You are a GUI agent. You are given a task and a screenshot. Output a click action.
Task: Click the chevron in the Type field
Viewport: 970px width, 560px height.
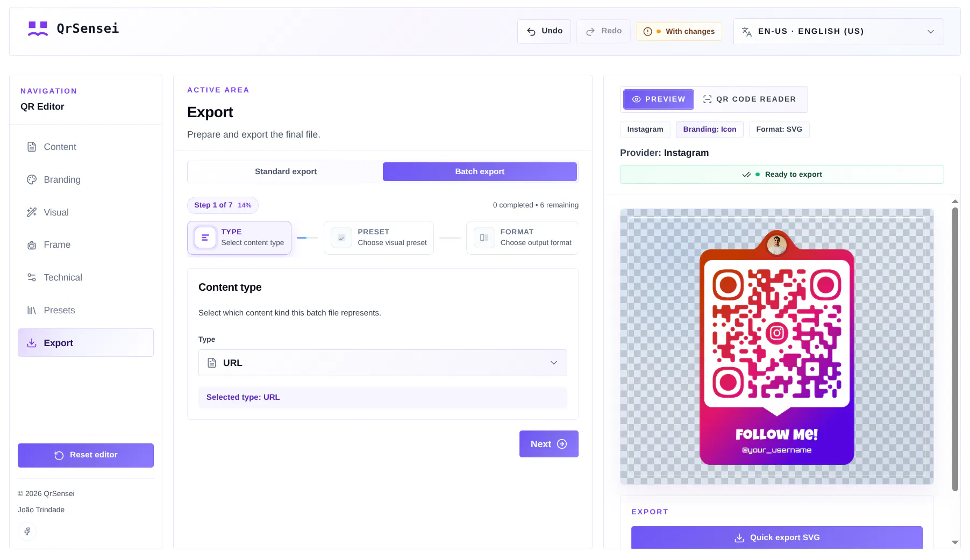point(554,363)
